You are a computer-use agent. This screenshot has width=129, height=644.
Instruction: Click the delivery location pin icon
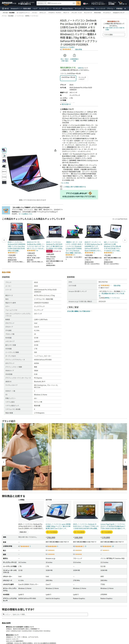click(x=104, y=28)
